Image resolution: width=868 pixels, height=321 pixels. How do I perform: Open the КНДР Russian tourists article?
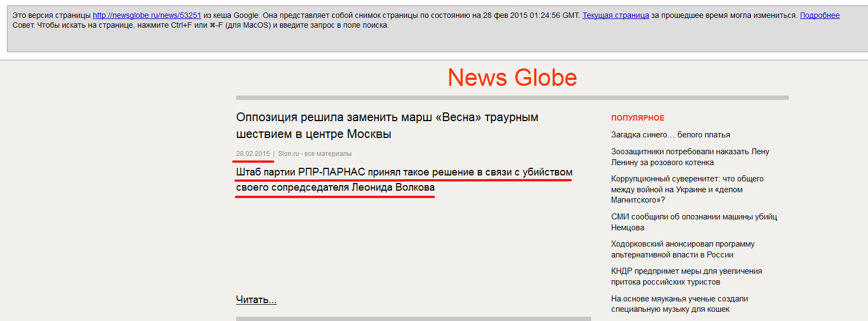[x=686, y=276]
